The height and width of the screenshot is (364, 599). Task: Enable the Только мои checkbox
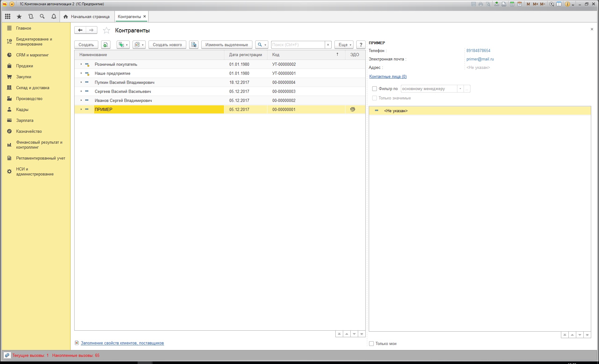[x=371, y=344]
